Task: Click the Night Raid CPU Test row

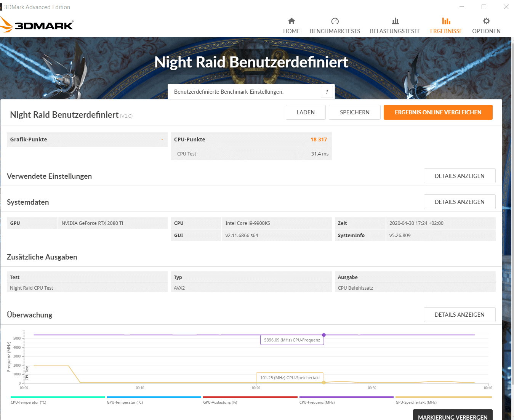Action: tap(87, 288)
